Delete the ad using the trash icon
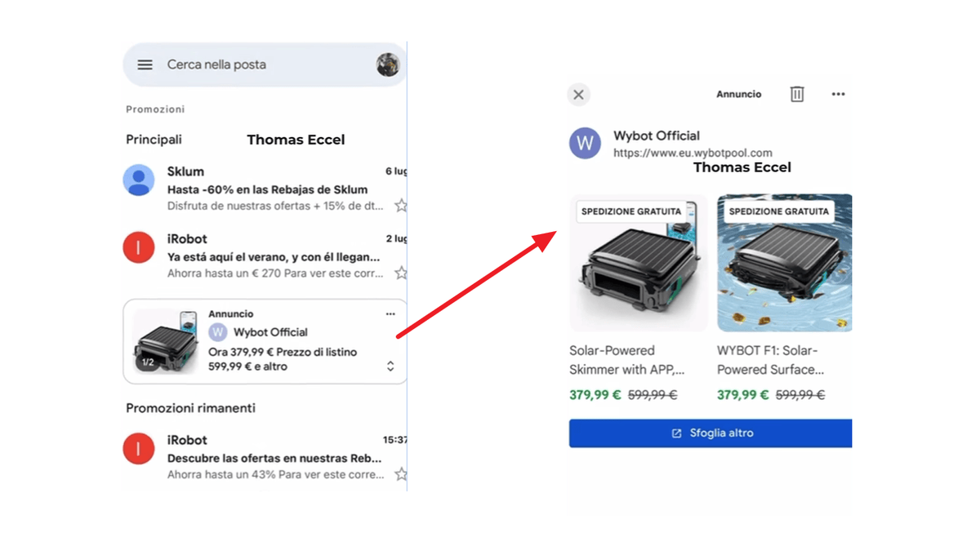 pyautogui.click(x=797, y=94)
